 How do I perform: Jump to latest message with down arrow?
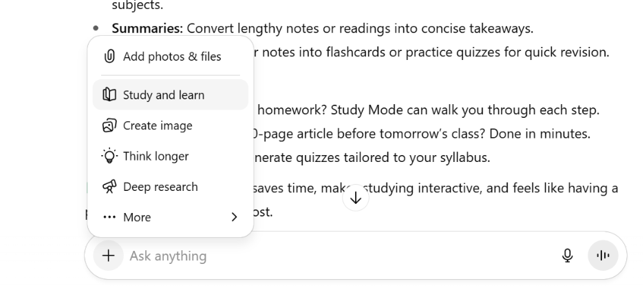click(x=356, y=198)
